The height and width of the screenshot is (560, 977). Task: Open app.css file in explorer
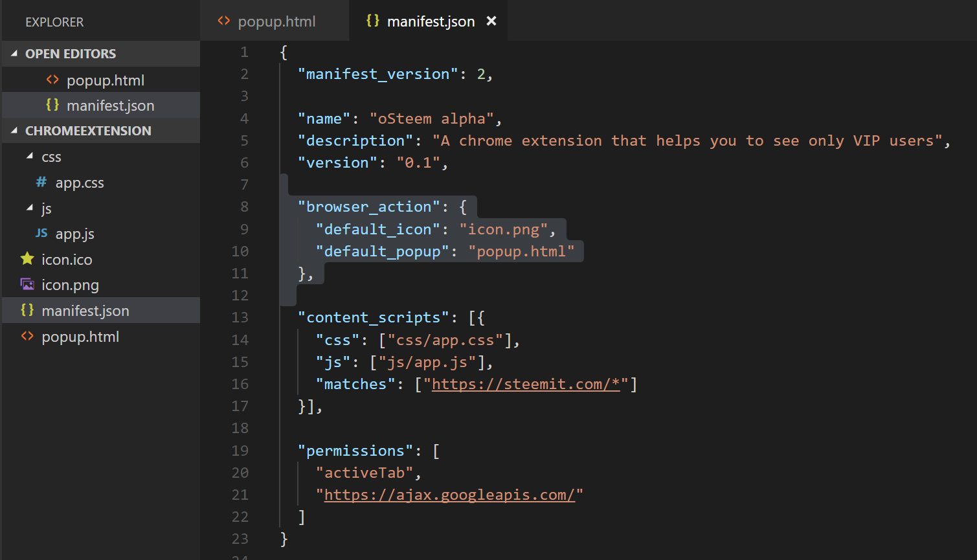point(80,183)
